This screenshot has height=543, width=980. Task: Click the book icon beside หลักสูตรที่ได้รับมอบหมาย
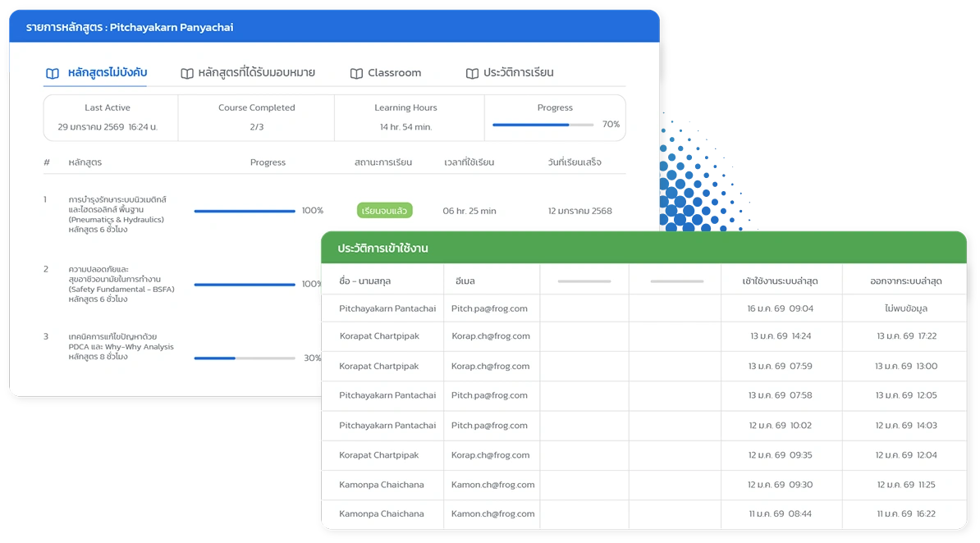click(x=187, y=73)
